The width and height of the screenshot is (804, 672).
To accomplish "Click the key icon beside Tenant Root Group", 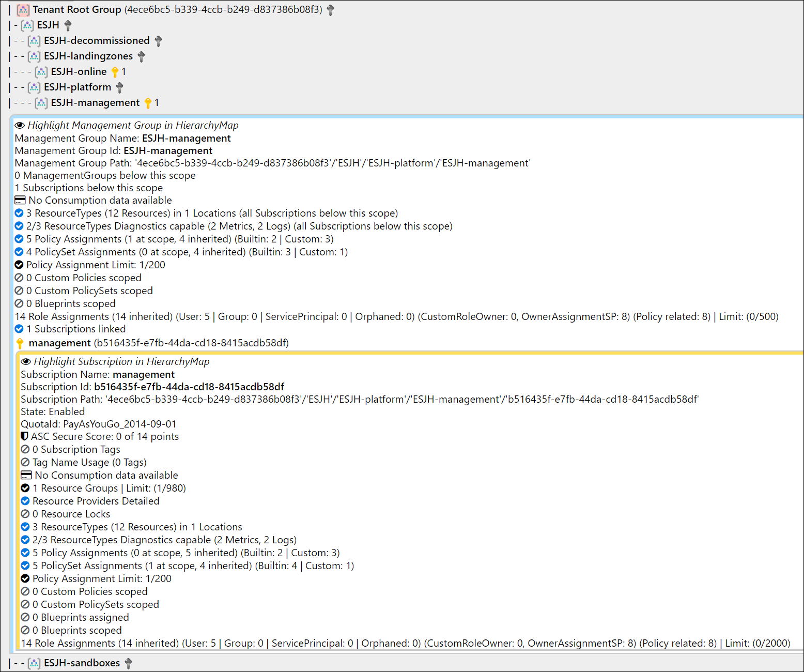I will 331,10.
